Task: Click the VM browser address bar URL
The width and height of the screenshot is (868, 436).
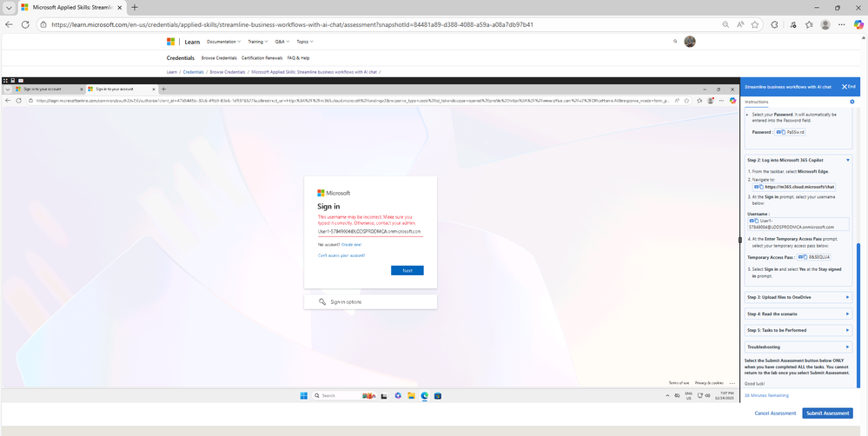Action: [x=354, y=101]
